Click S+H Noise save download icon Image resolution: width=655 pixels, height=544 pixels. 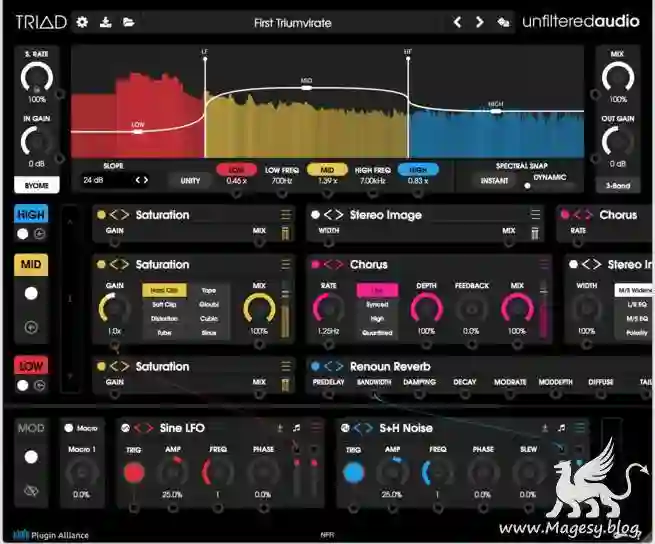coord(545,428)
